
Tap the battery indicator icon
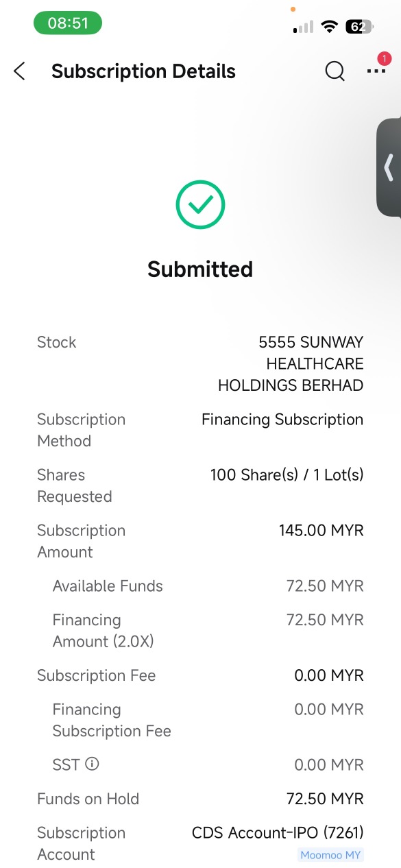pos(360,27)
